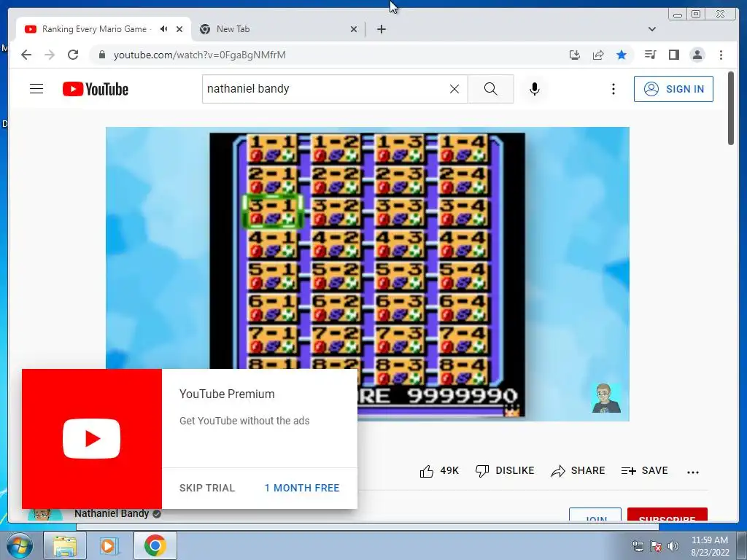Mute the tab audio speaker icon

(x=164, y=29)
